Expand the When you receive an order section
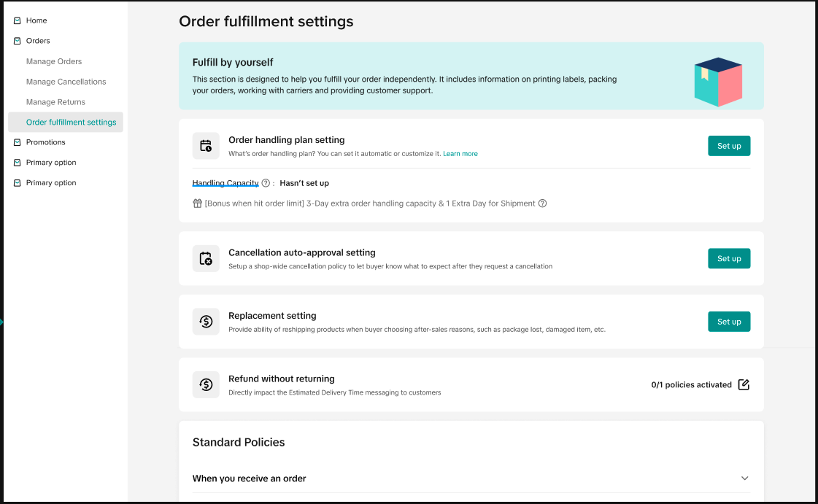This screenshot has height=504, width=818. (x=744, y=478)
